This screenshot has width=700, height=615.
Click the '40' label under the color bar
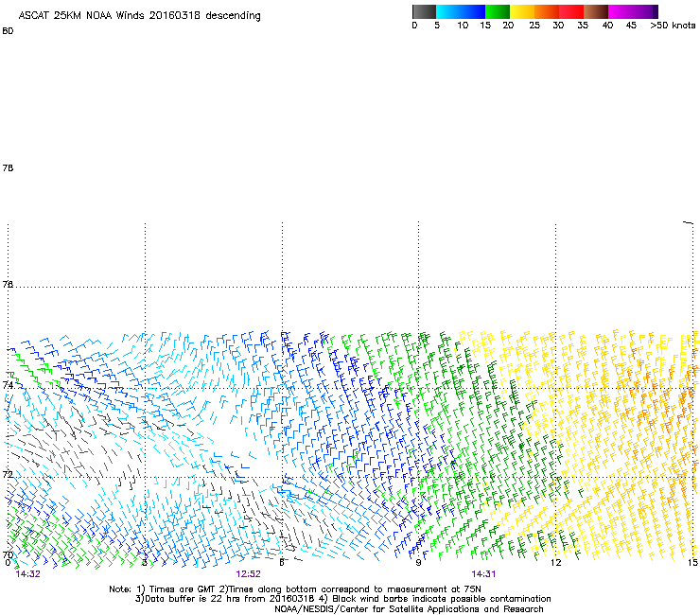[607, 26]
